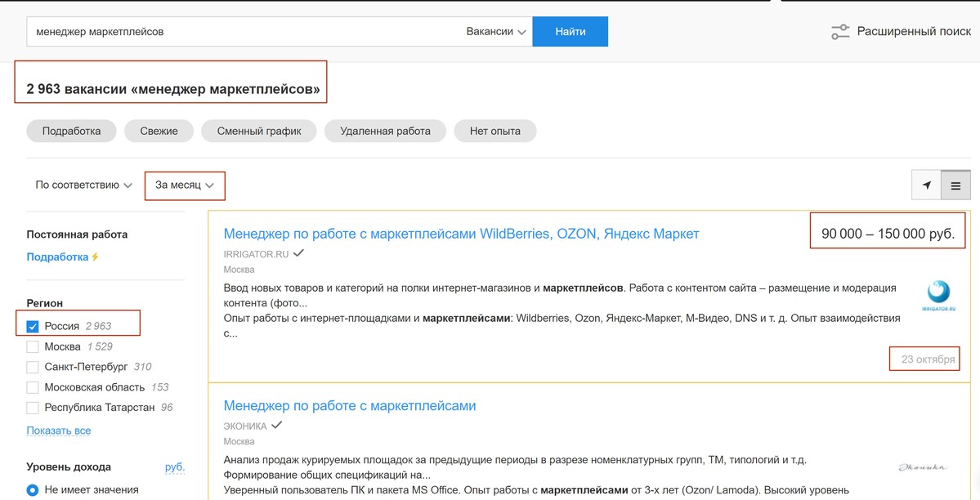Apply the Подработка quick filter chip
980x500 pixels.
(71, 132)
